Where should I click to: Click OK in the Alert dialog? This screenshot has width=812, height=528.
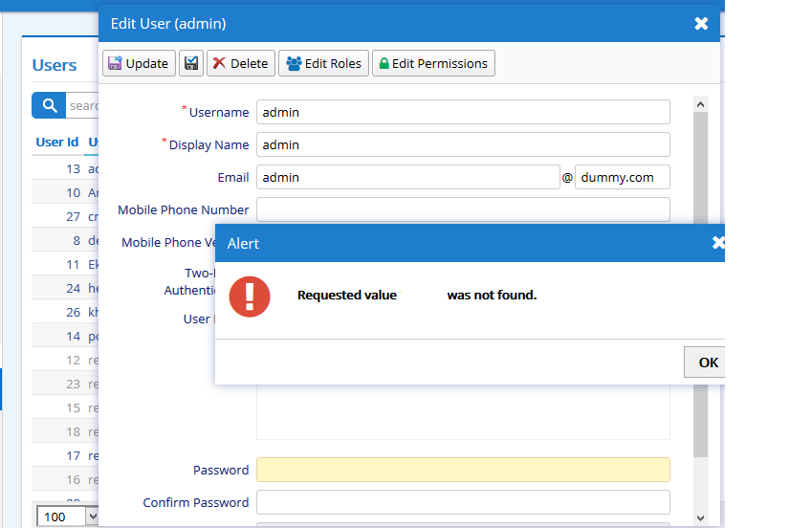point(705,363)
